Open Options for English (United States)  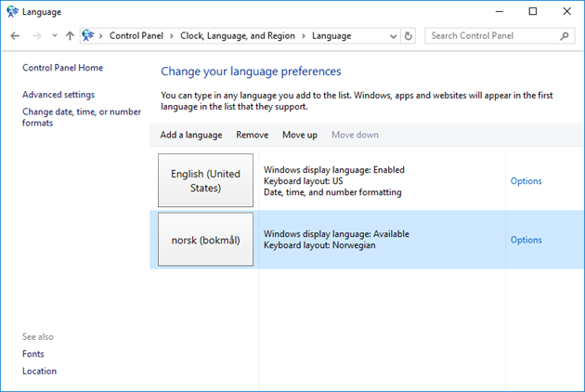pyautogui.click(x=526, y=181)
